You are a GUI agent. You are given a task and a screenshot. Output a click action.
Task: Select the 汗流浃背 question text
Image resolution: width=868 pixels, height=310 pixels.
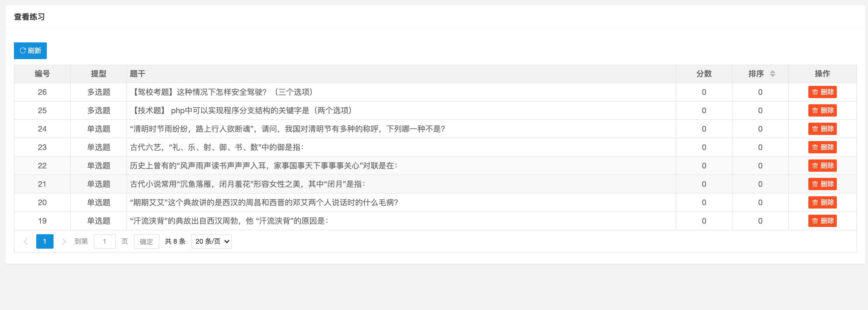[x=229, y=221]
